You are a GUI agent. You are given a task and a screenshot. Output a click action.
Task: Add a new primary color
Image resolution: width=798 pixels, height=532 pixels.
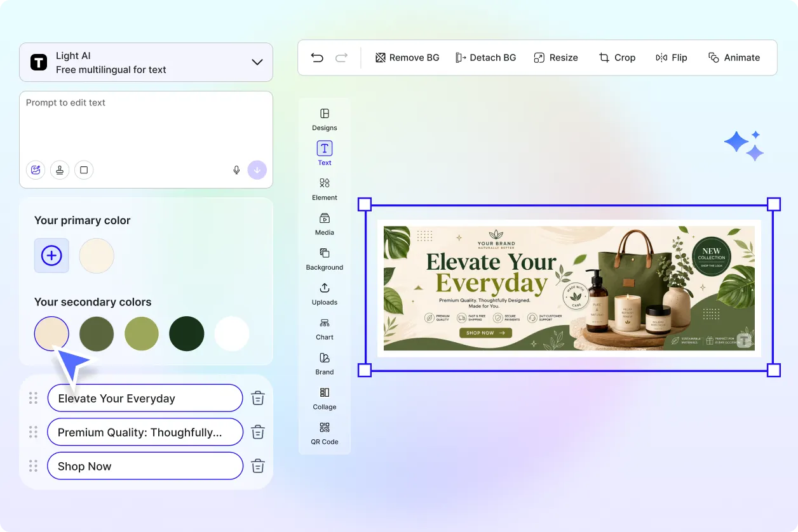(51, 256)
